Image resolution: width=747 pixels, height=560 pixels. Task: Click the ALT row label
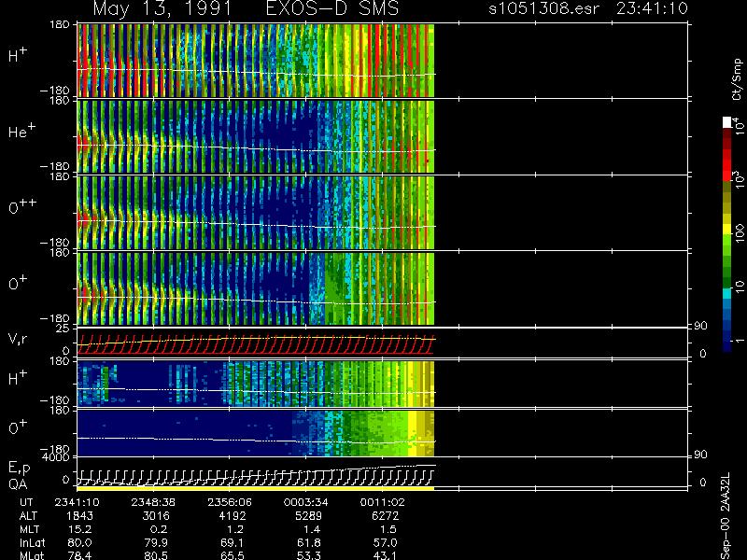[x=29, y=516]
